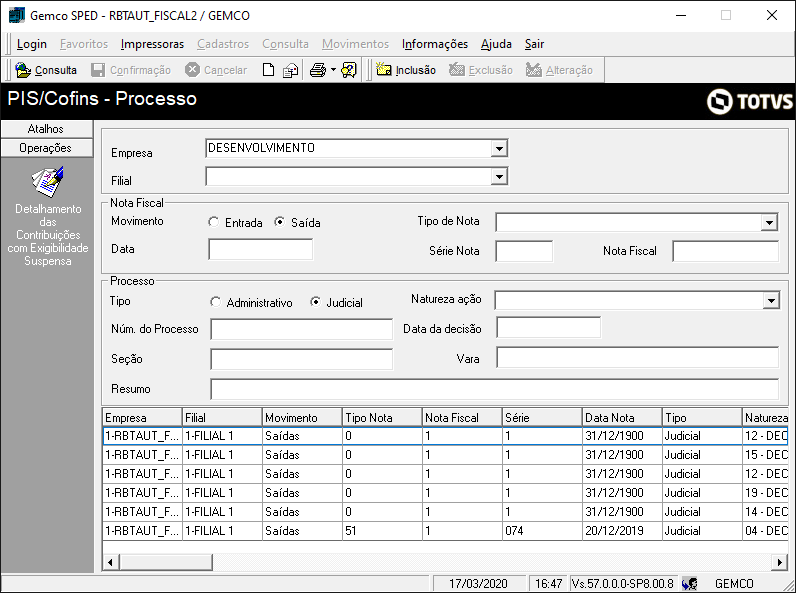Click the grid's scroll left arrow

point(111,562)
